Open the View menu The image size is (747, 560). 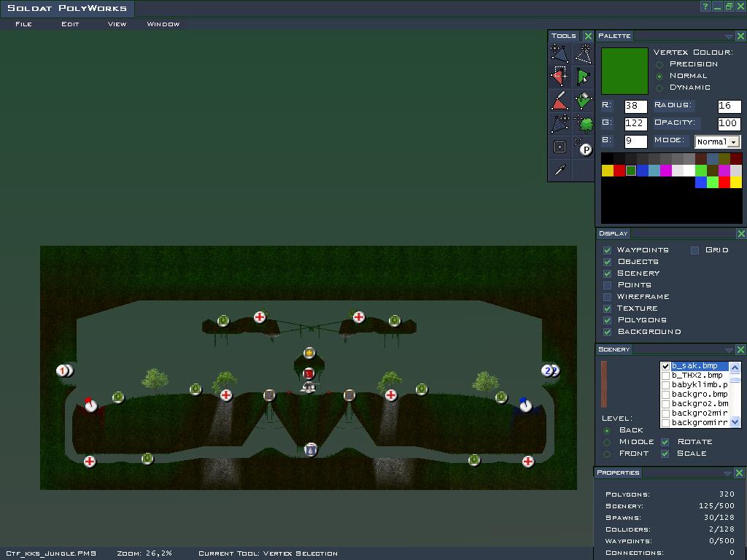tap(117, 23)
